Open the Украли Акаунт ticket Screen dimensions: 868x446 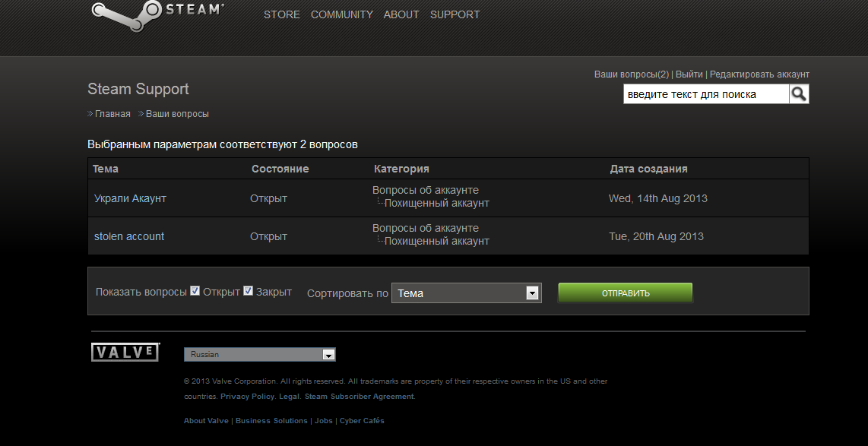point(130,198)
